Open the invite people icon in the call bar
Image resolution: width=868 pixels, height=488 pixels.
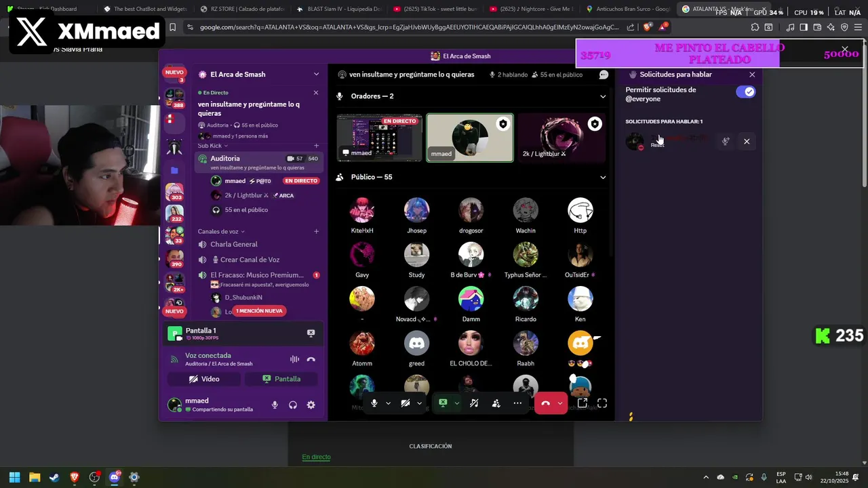pos(496,403)
